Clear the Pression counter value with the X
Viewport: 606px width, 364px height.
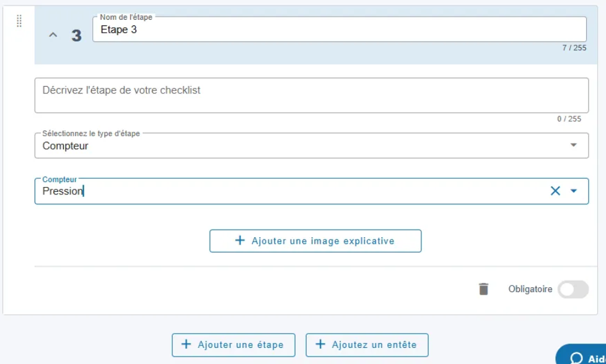[555, 191]
